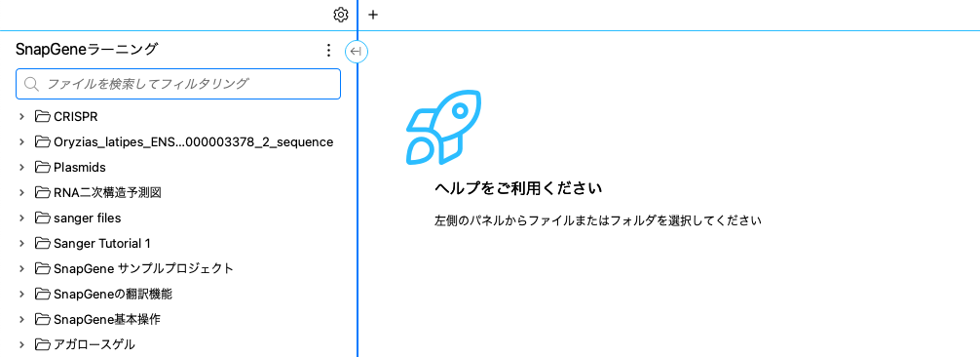Expand the Plasmids folder chevron
This screenshot has height=357, width=980.
21,167
